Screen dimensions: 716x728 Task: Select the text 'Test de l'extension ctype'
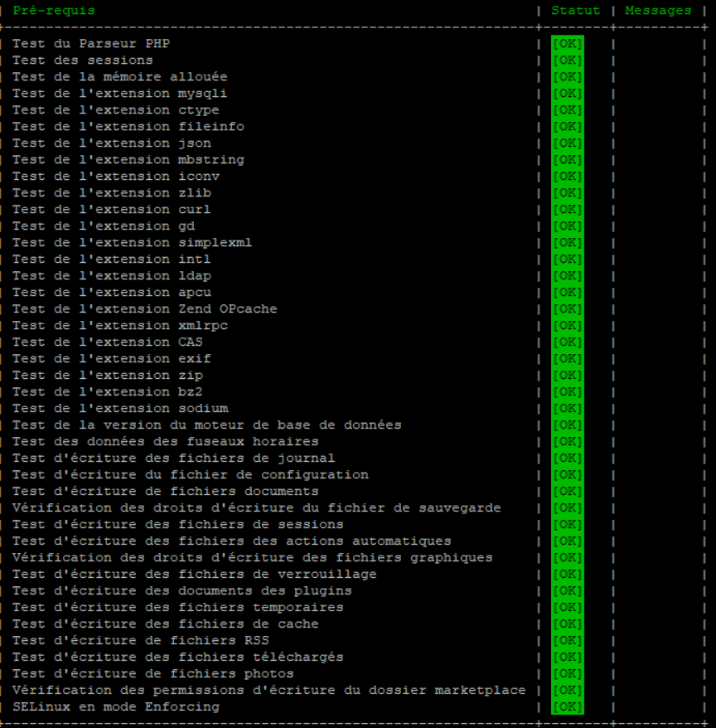coord(115,110)
